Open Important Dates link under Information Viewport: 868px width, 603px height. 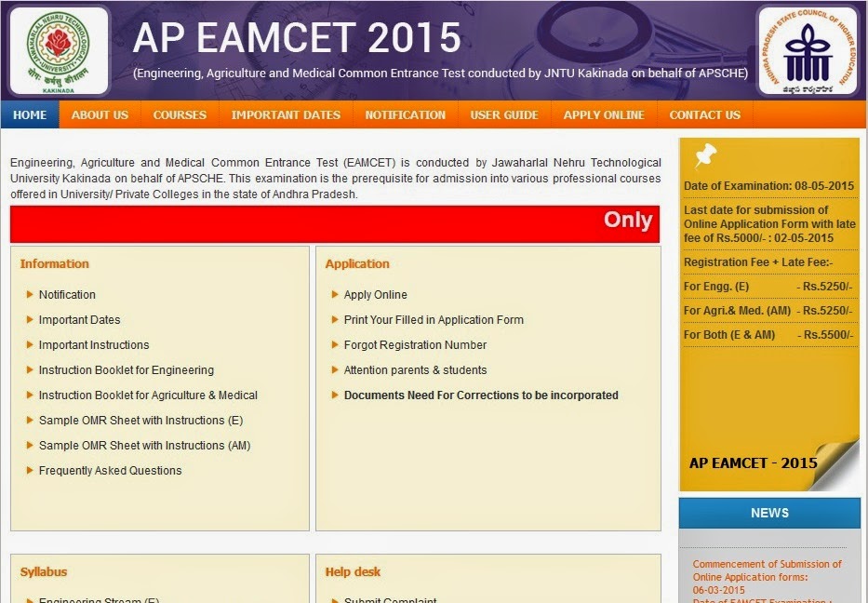(x=79, y=319)
